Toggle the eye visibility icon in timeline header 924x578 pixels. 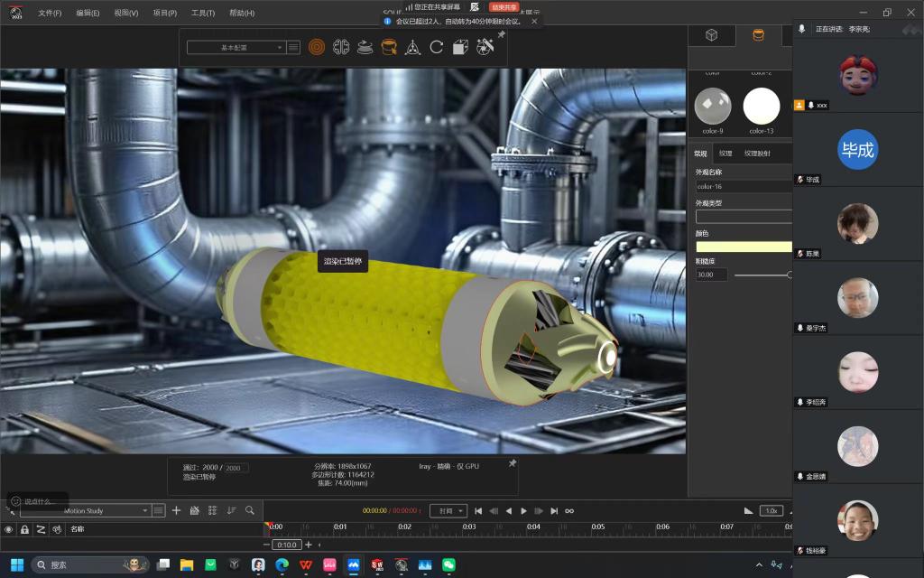(x=9, y=529)
